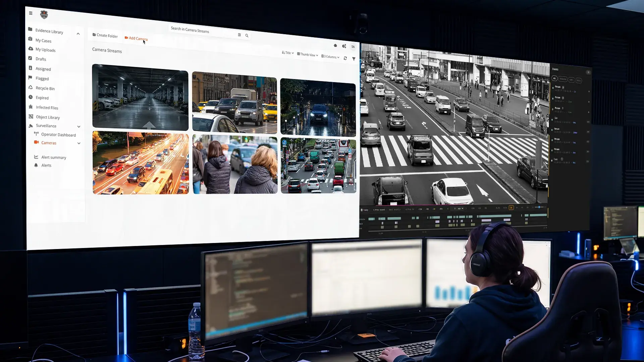Click the search magnifier icon
Image resolution: width=644 pixels, height=362 pixels.
click(247, 36)
